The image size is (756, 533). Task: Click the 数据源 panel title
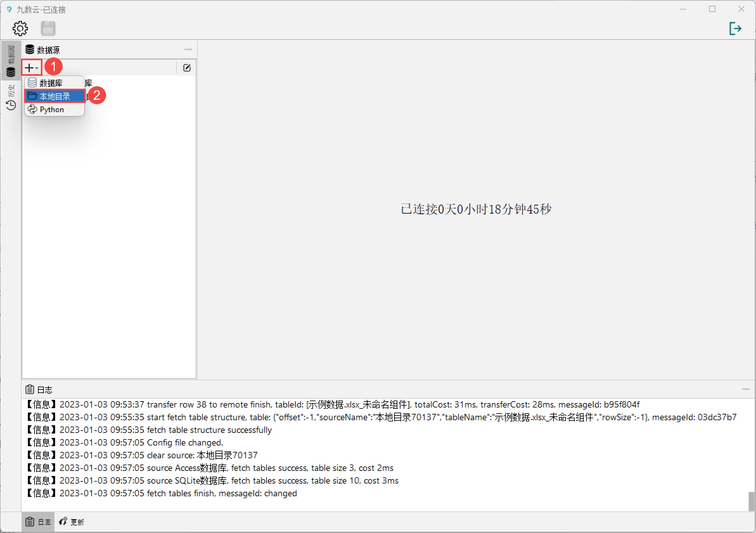click(48, 50)
